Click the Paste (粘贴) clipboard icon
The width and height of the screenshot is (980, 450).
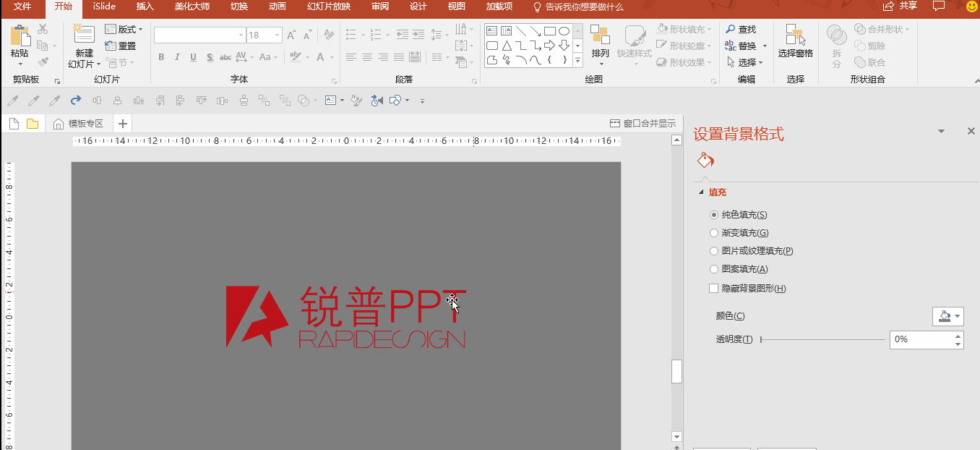20,35
